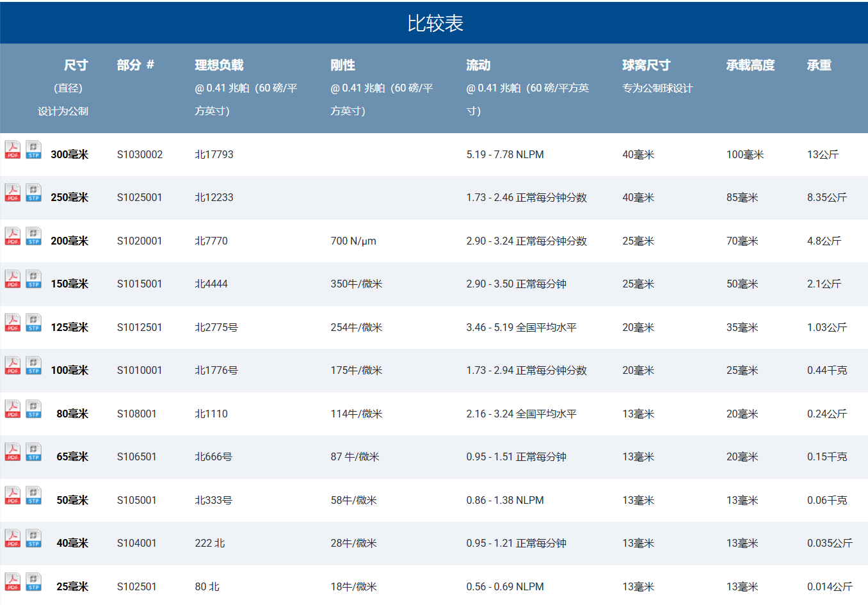Click the 刚性 column header
868x605 pixels.
click(x=342, y=65)
